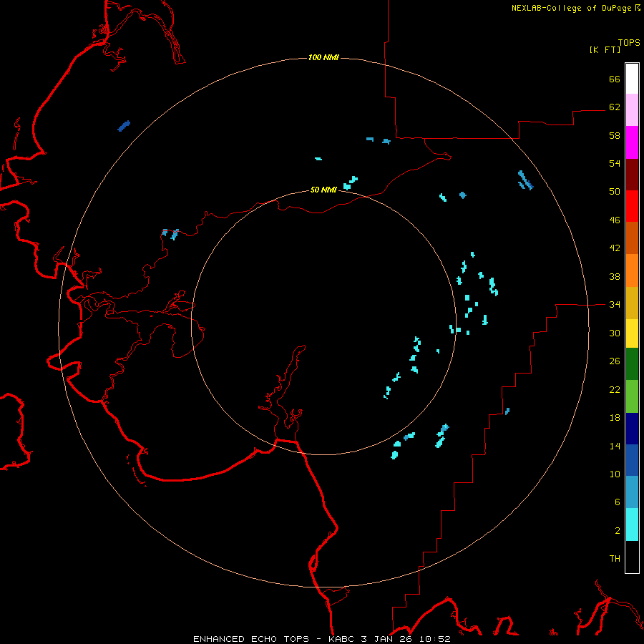Pick the burnt orange legend band

point(632,238)
